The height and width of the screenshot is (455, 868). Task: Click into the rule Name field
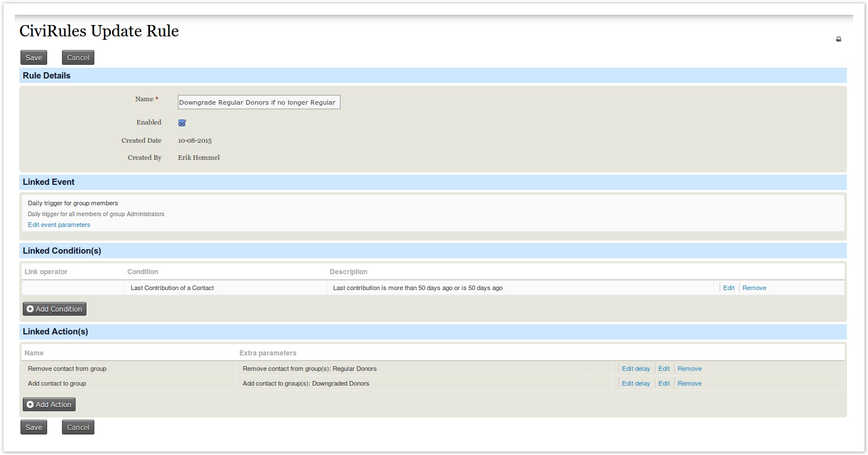point(259,102)
